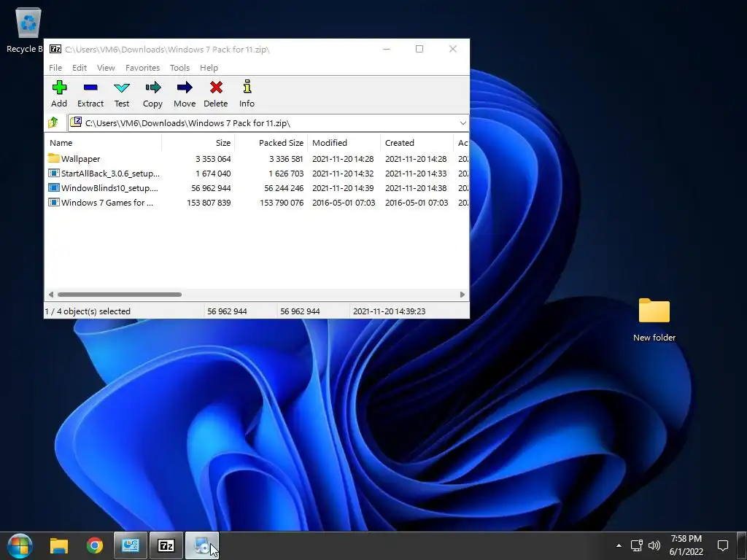Click the Copy toolbar icon
Screen dimensions: 747x560
click(153, 87)
